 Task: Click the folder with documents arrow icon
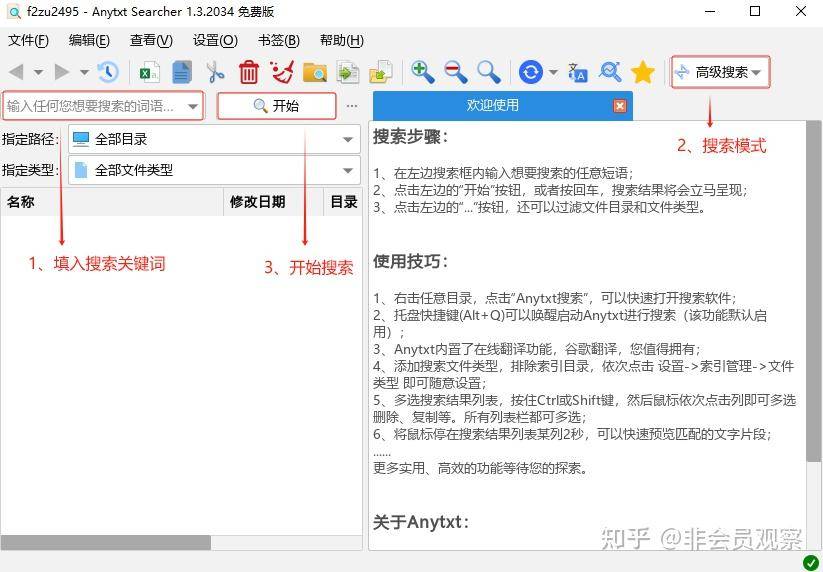381,72
